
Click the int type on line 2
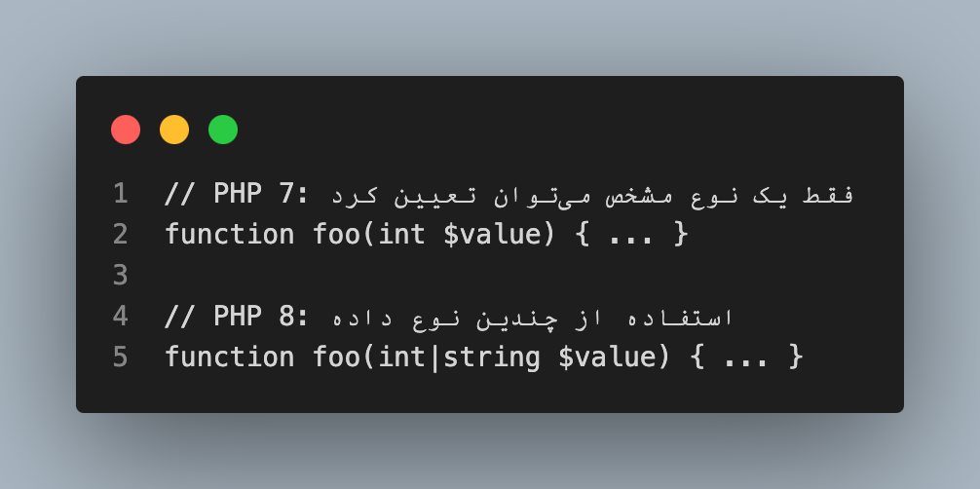tap(402, 235)
